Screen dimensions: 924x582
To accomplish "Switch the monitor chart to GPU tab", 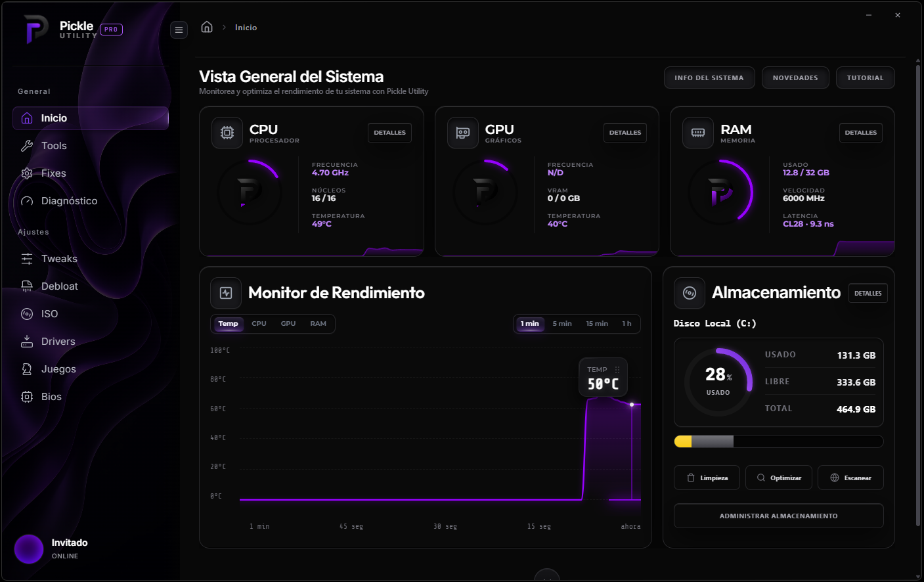I will coord(288,324).
